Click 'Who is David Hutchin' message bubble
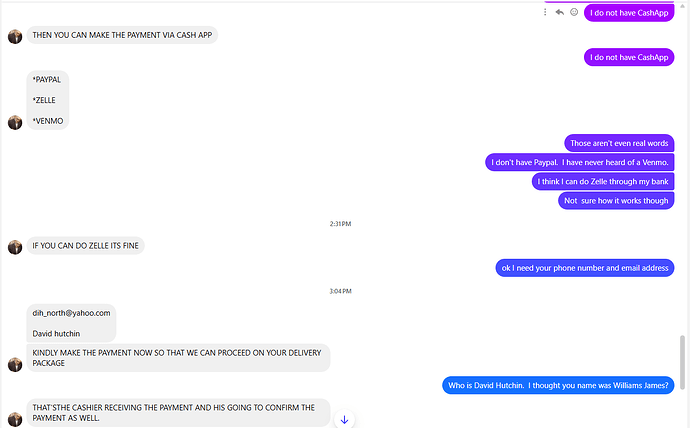The image size is (690, 428). coord(558,385)
